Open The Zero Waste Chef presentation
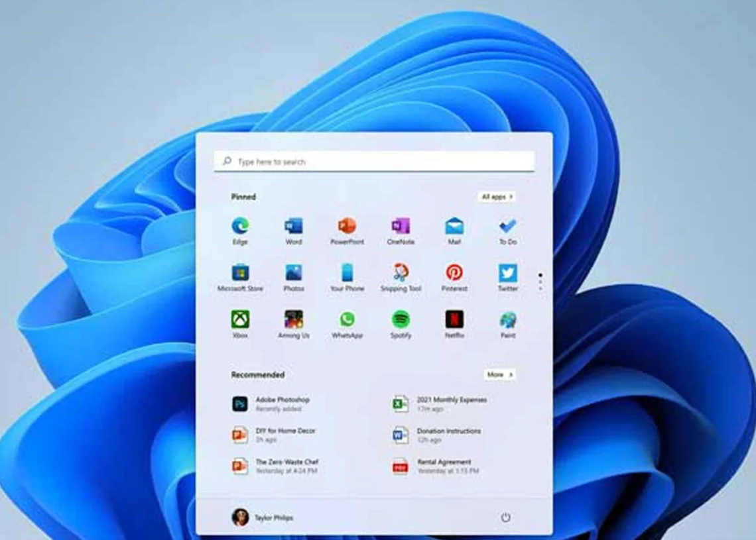Image resolution: width=756 pixels, height=540 pixels. (275, 466)
